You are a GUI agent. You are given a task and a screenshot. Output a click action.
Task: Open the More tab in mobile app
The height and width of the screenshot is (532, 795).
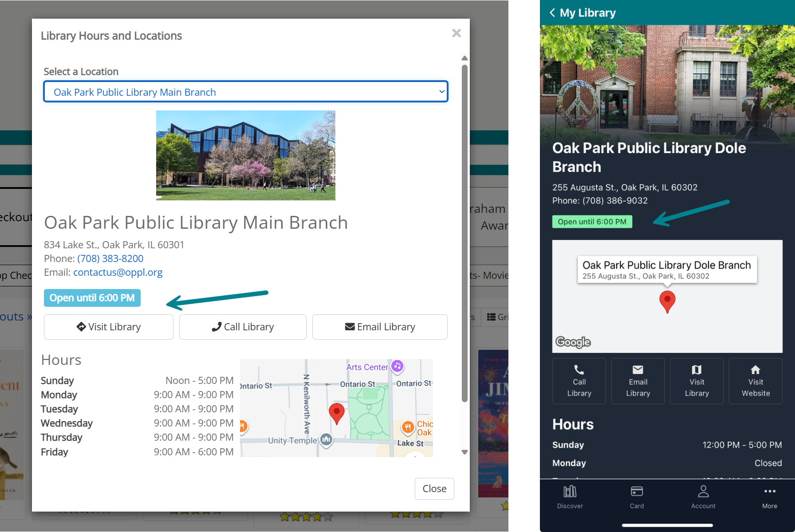pos(770,497)
